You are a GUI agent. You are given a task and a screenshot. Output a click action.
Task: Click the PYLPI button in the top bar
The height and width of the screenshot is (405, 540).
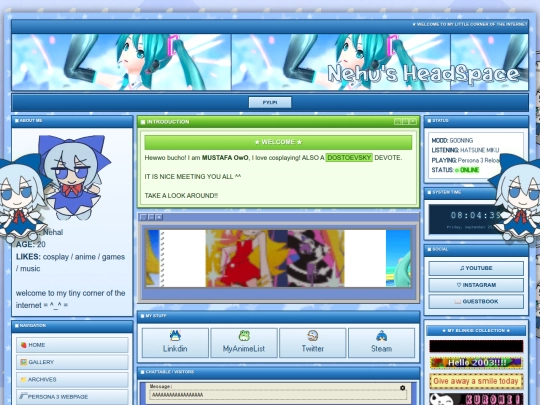270,102
